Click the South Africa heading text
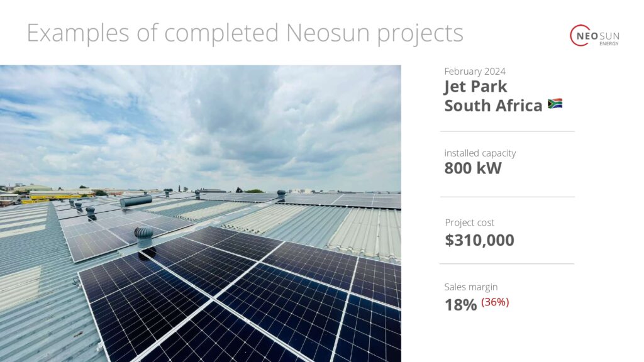 coord(493,106)
